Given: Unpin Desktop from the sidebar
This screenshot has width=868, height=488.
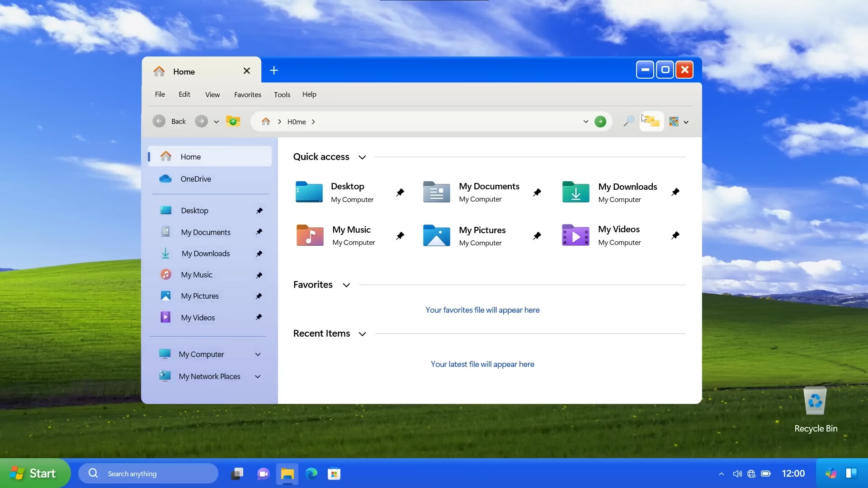Looking at the screenshot, I should coord(259,210).
